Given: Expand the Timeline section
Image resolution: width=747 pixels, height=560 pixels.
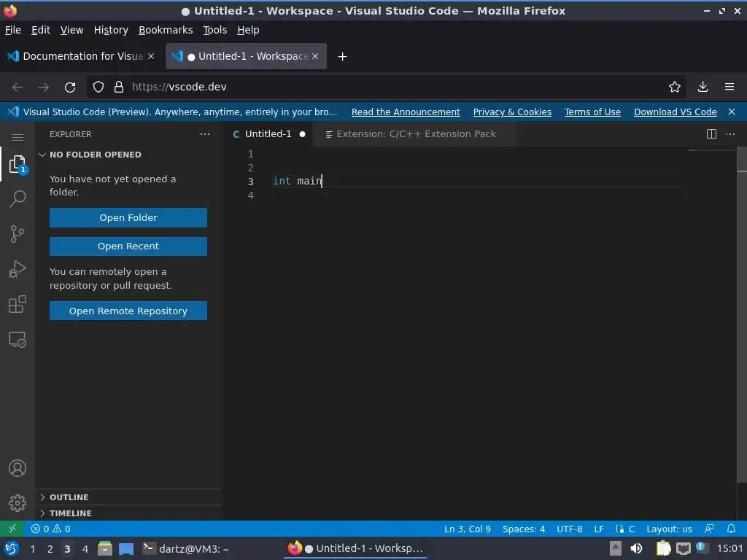Looking at the screenshot, I should point(128,513).
